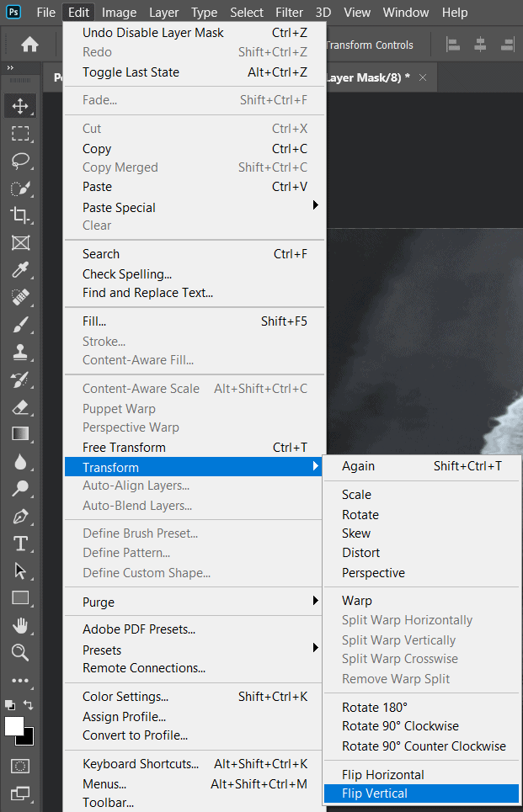
Task: Select the Crop tool
Action: click(x=20, y=215)
